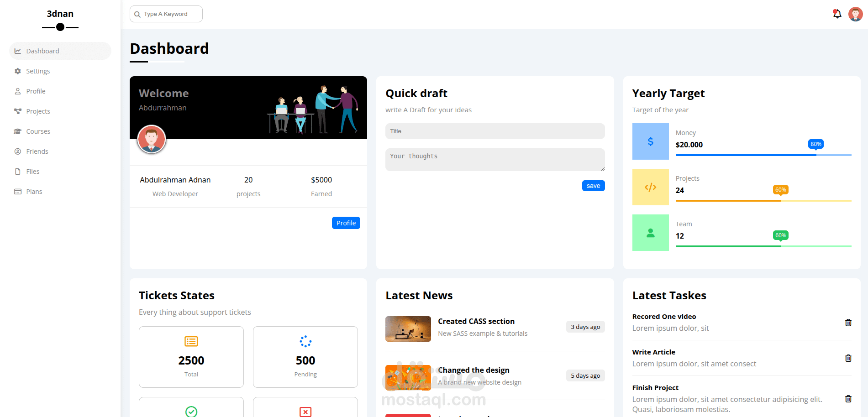Image resolution: width=868 pixels, height=417 pixels.
Task: Click the 2500 Total ticket card
Action: (x=191, y=357)
